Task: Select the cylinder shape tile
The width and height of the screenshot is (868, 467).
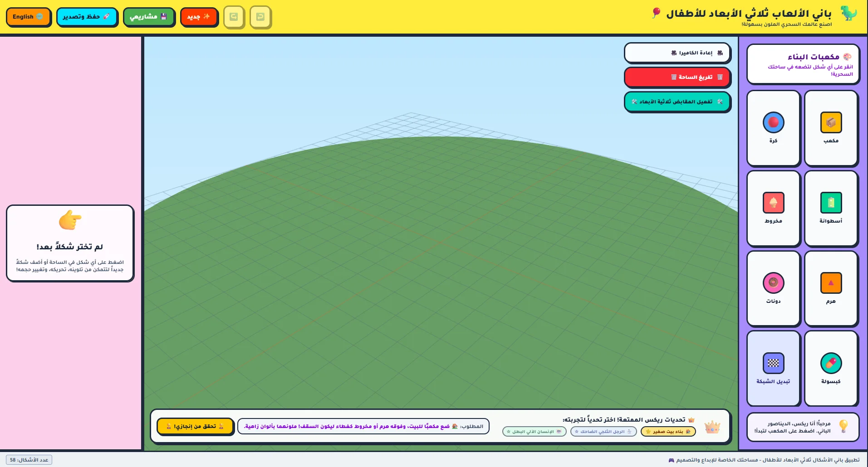Action: coord(831,209)
